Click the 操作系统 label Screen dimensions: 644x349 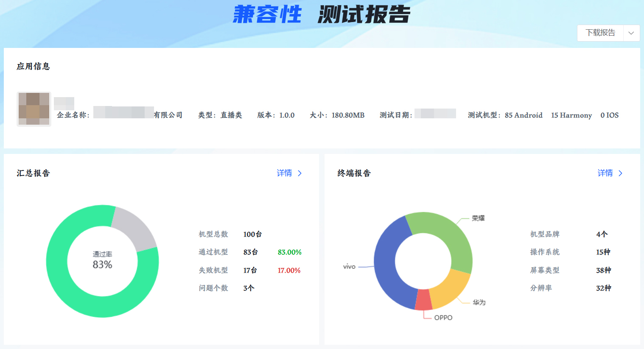545,252
